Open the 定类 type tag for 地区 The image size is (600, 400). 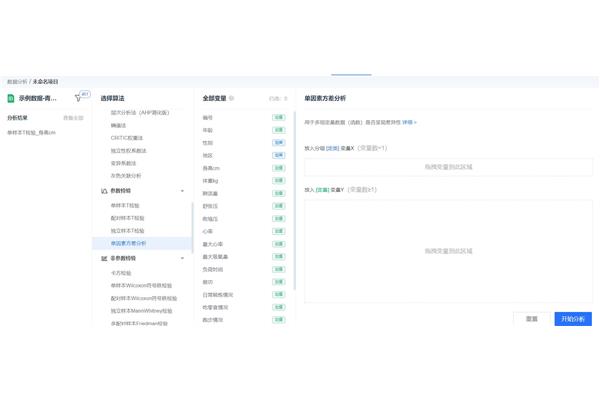tap(279, 155)
